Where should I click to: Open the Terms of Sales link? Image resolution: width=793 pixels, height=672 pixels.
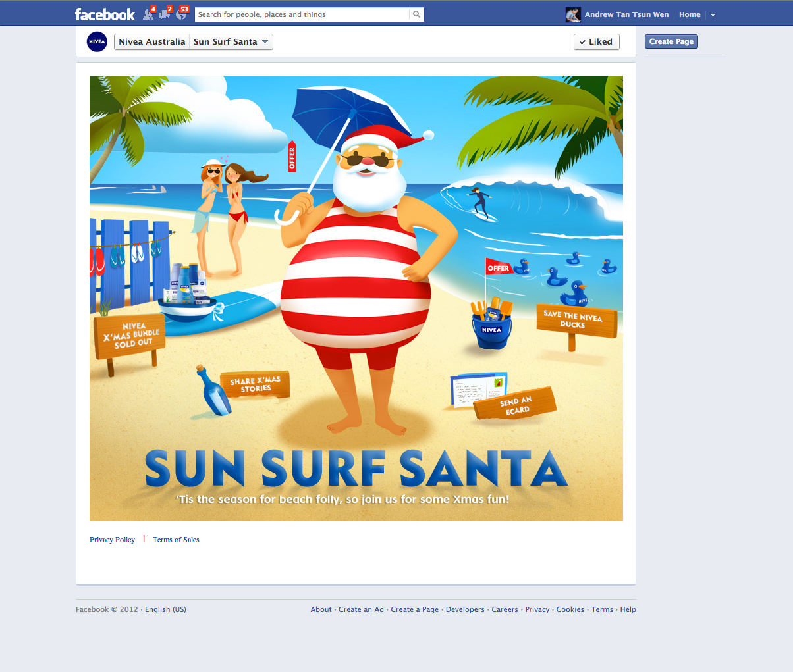(x=176, y=540)
